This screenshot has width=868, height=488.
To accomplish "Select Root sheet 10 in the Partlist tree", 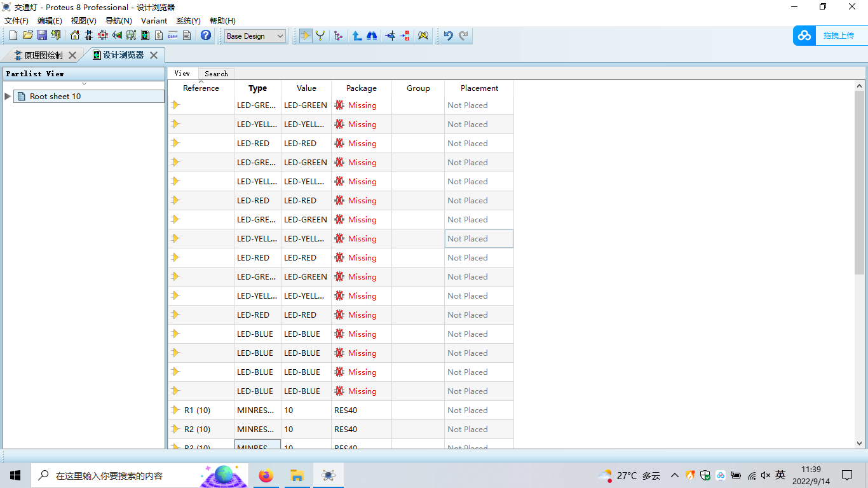I will click(x=89, y=96).
